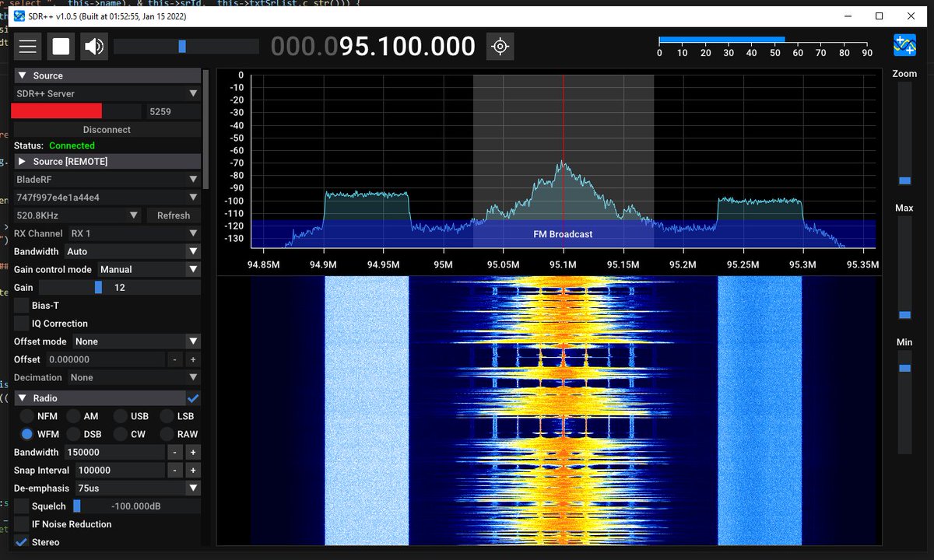Increase Bandwidth with the plus stepper
This screenshot has height=560, width=934.
coord(191,452)
